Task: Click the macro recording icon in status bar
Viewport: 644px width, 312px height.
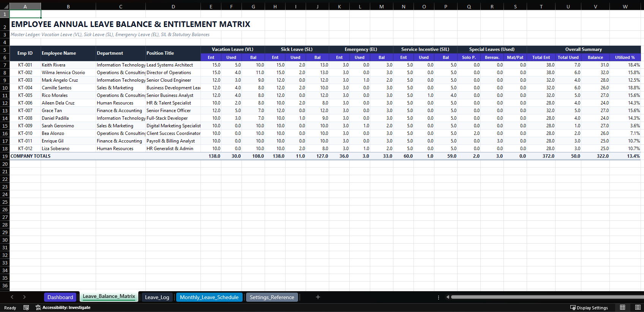Action: coord(26,307)
